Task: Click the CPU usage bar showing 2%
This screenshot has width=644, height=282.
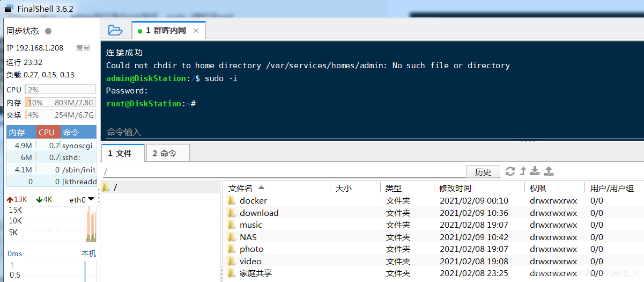Action: (x=60, y=90)
